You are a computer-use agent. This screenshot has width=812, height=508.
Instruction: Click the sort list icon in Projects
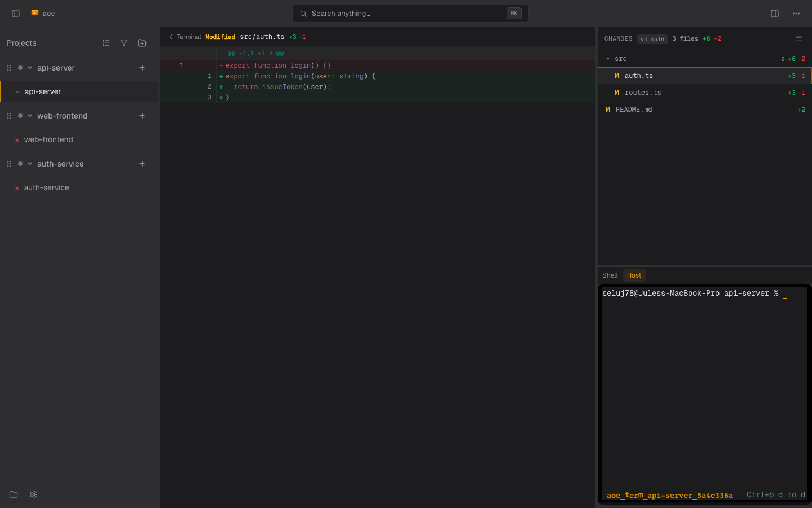tap(106, 43)
